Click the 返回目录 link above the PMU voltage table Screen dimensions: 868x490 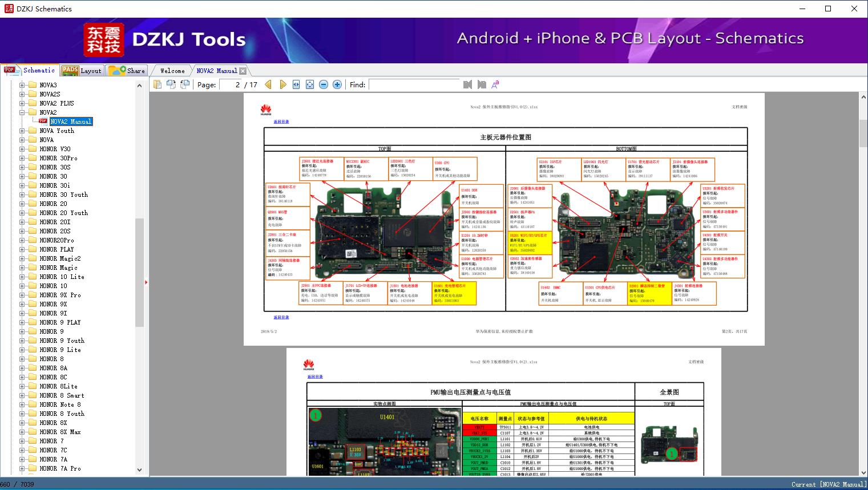tap(315, 376)
